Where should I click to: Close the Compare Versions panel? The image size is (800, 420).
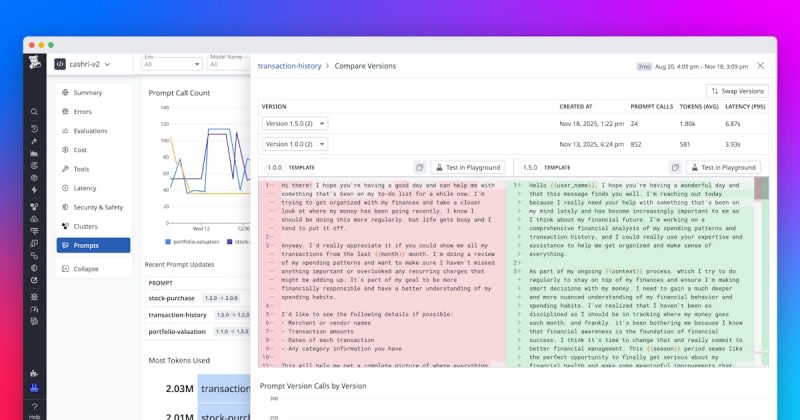pyautogui.click(x=760, y=65)
